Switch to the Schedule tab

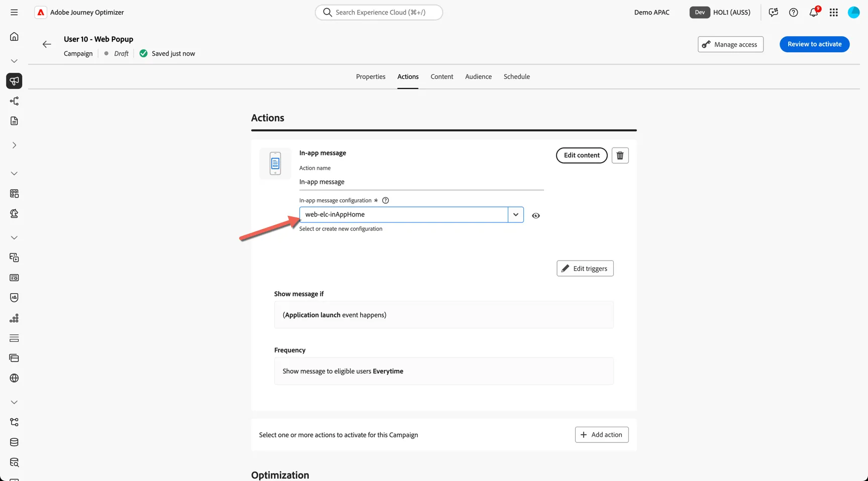517,77
